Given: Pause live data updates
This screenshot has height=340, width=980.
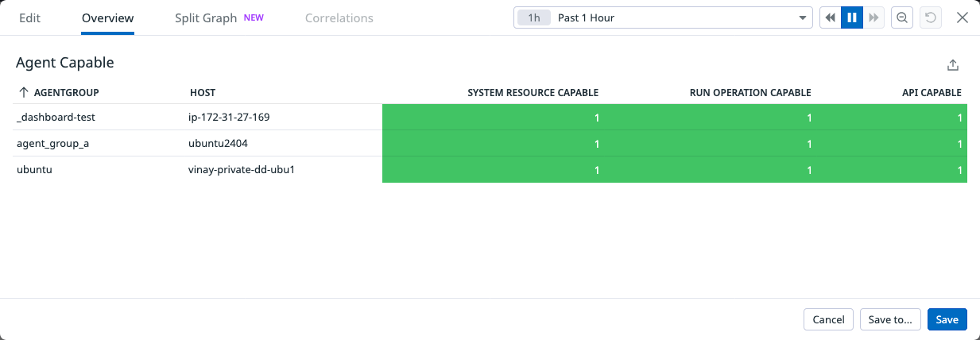Looking at the screenshot, I should (x=852, y=17).
